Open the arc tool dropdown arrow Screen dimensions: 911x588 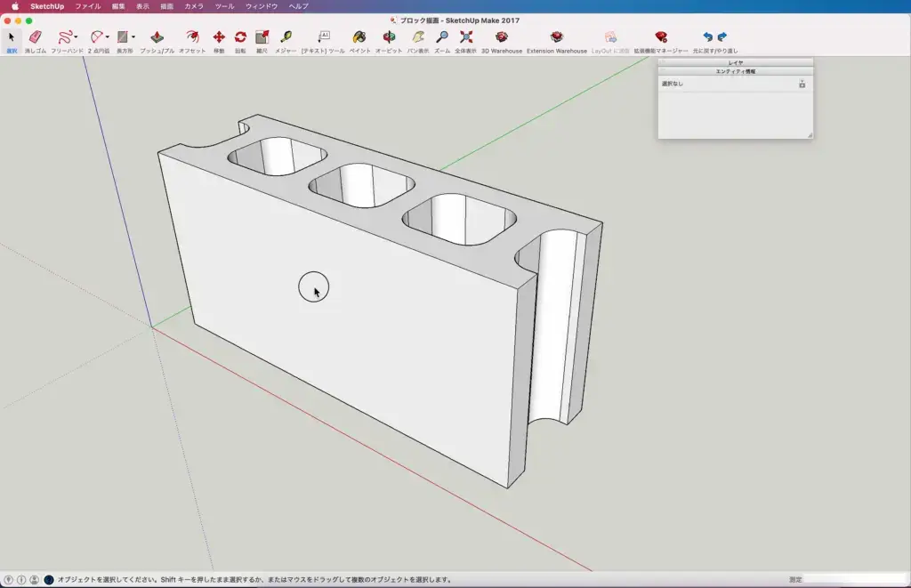click(108, 37)
